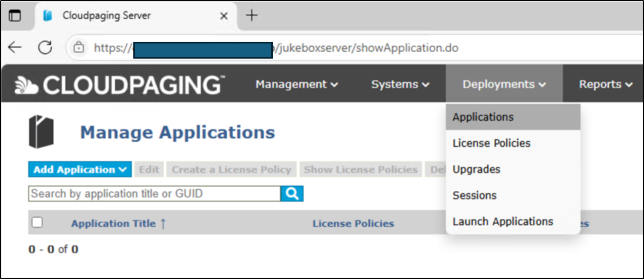
Task: Choose Applications from Deployments menu
Action: (513, 117)
